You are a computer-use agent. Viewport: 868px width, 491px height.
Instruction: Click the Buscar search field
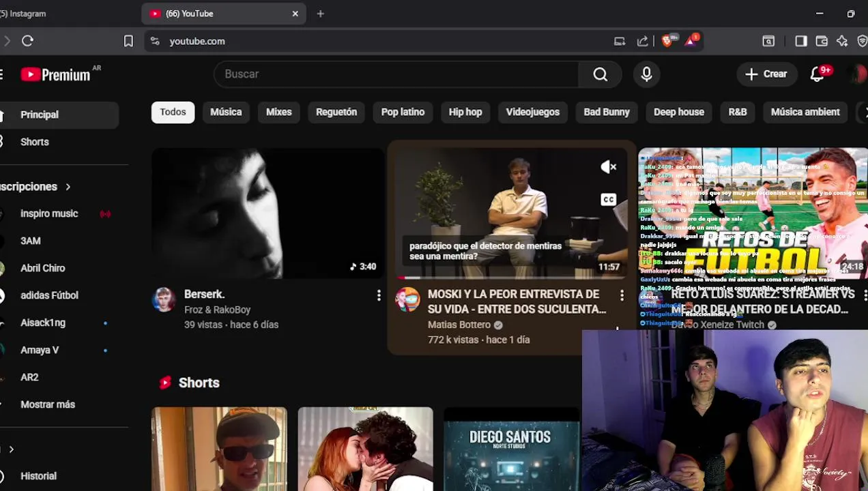point(396,74)
